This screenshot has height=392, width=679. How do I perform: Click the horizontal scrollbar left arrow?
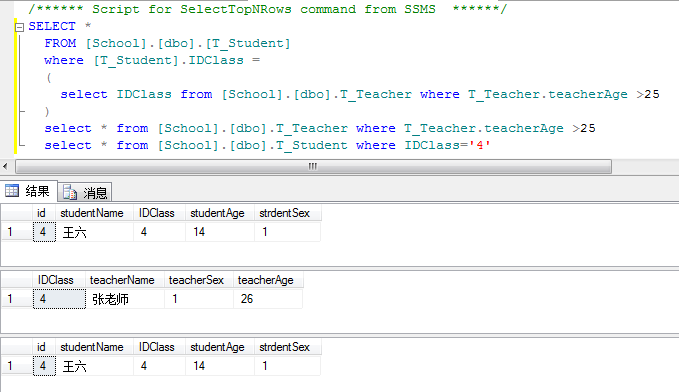tap(5, 166)
